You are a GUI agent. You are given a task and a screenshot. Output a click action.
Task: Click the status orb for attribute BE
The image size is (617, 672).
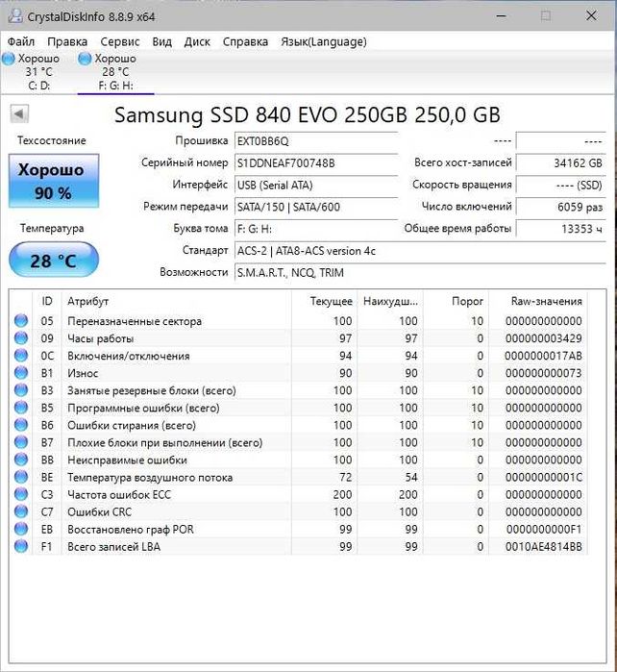tap(21, 477)
